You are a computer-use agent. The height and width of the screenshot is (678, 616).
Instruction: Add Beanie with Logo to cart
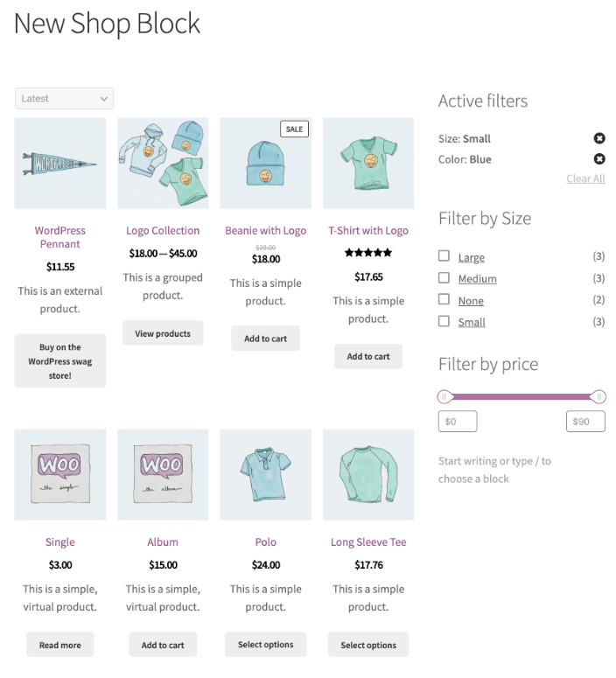pyautogui.click(x=265, y=339)
